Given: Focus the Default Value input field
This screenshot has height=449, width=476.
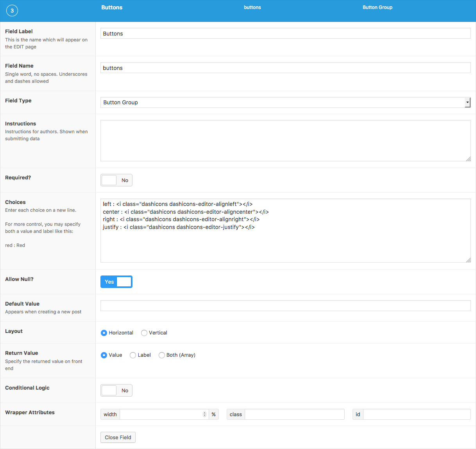Looking at the screenshot, I should click(x=285, y=306).
